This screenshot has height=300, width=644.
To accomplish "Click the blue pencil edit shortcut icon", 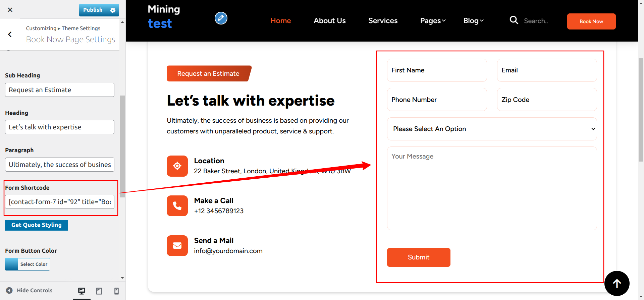I will tap(221, 18).
